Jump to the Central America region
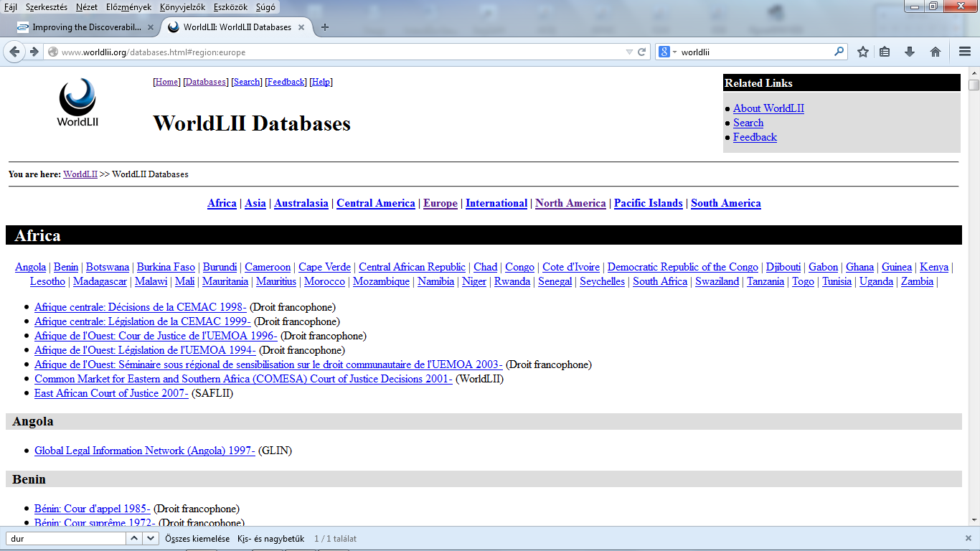 pos(376,203)
